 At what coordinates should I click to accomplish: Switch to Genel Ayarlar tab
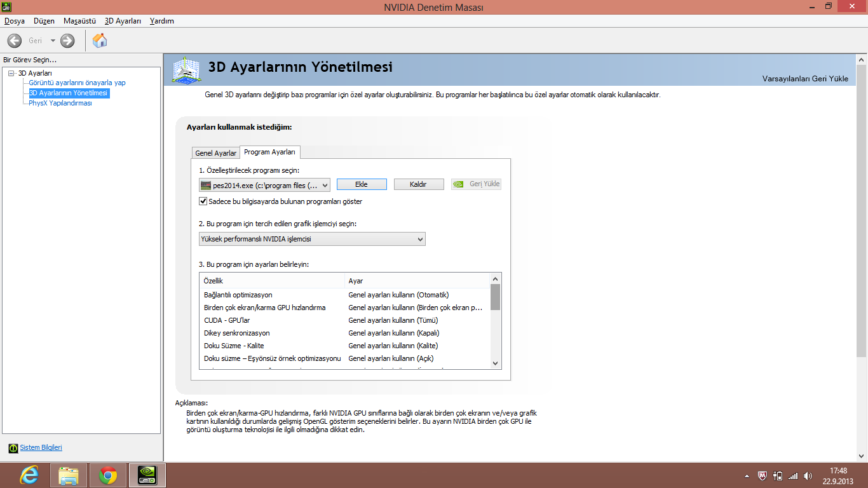pyautogui.click(x=215, y=153)
